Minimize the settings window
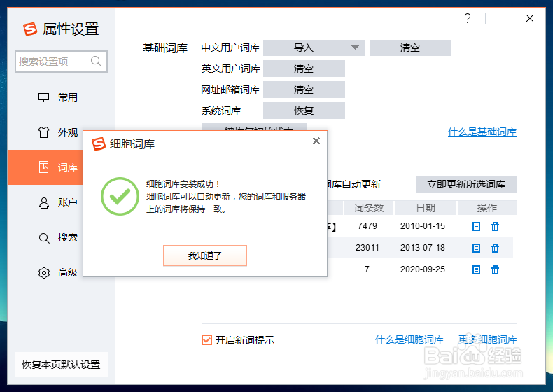 click(503, 19)
